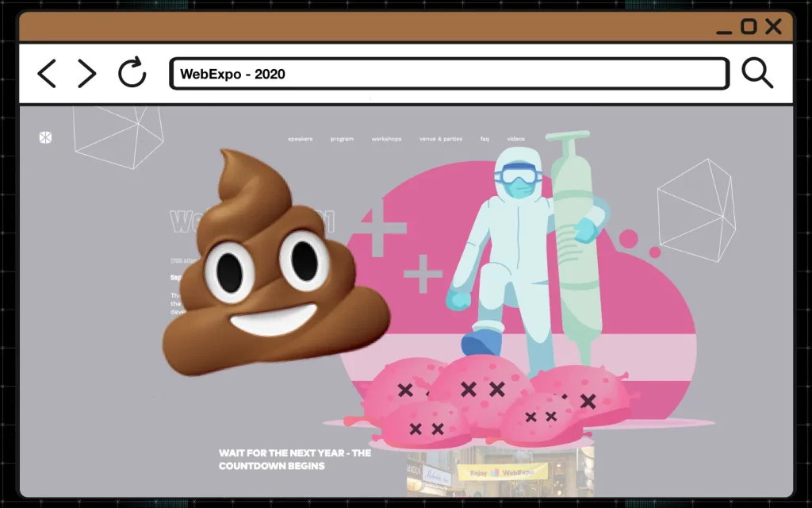Screen dimensions: 812x508
Task: Reload the page with the refresh icon
Action: (x=132, y=73)
